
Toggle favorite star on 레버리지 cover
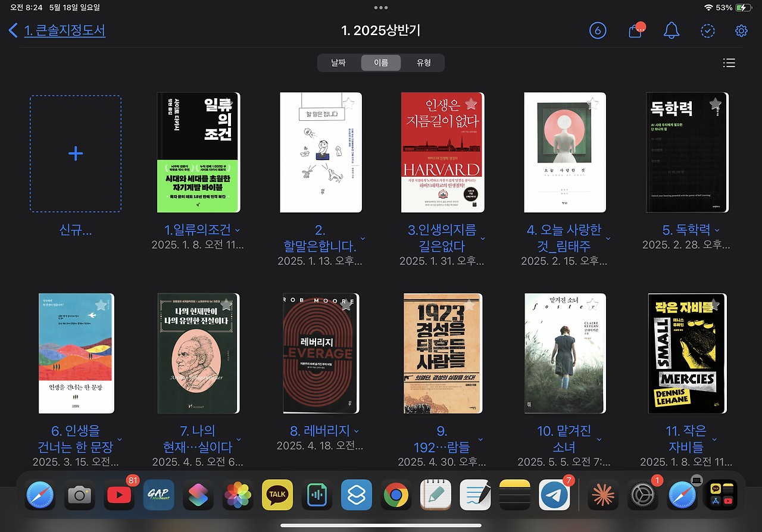click(x=346, y=305)
